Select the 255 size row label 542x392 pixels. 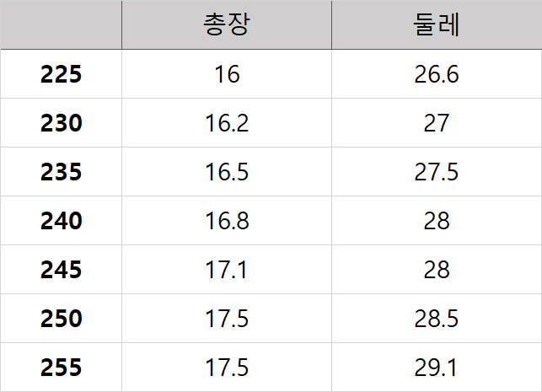[62, 368]
